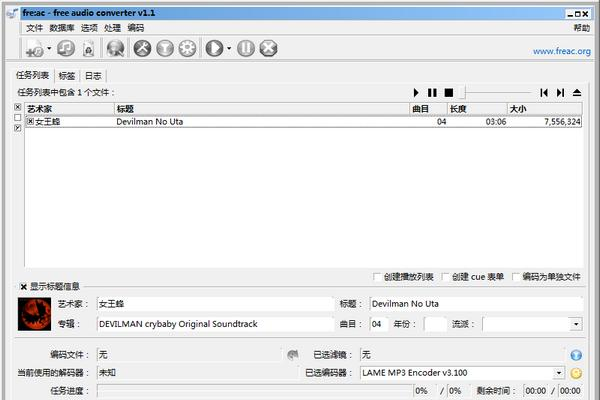The width and height of the screenshot is (600, 400).
Task: Open the 处理 menu
Action: point(112,28)
